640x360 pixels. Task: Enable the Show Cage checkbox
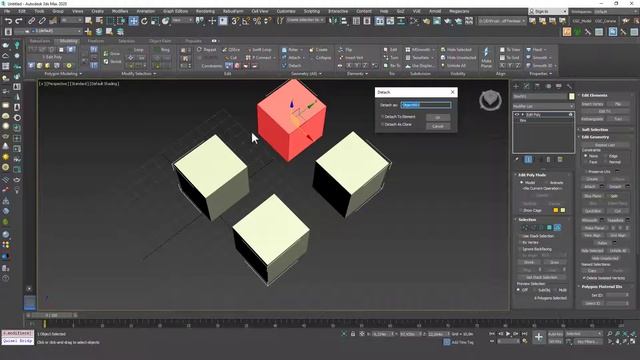coord(520,210)
